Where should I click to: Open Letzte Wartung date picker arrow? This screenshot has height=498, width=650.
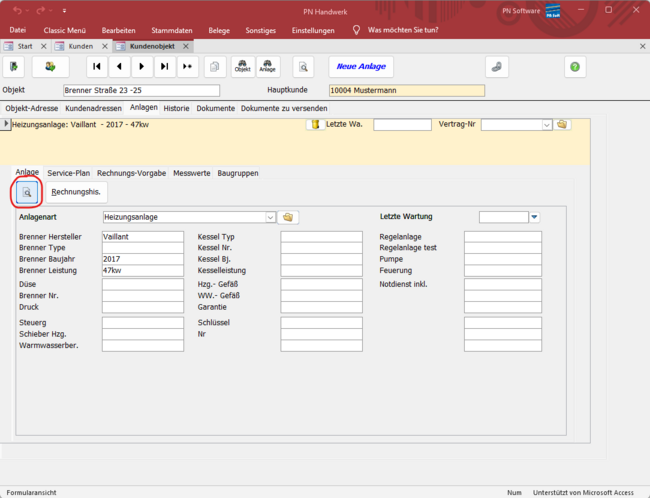coord(534,217)
